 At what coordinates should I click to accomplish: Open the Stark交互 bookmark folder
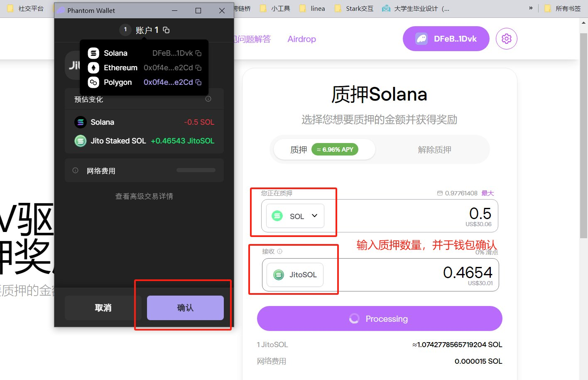(x=354, y=8)
